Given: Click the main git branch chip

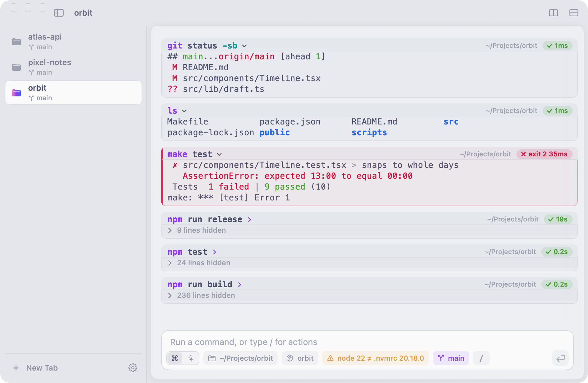Looking at the screenshot, I should [x=451, y=358].
